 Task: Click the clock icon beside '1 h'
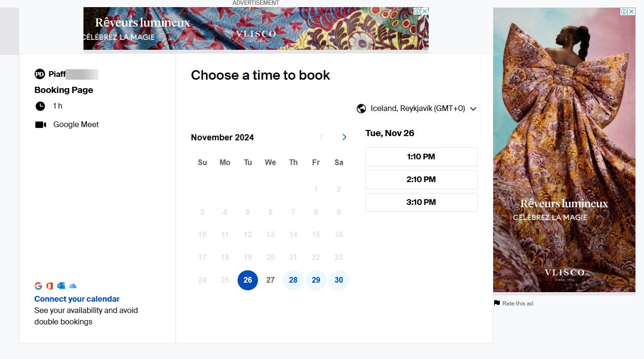pyautogui.click(x=40, y=106)
